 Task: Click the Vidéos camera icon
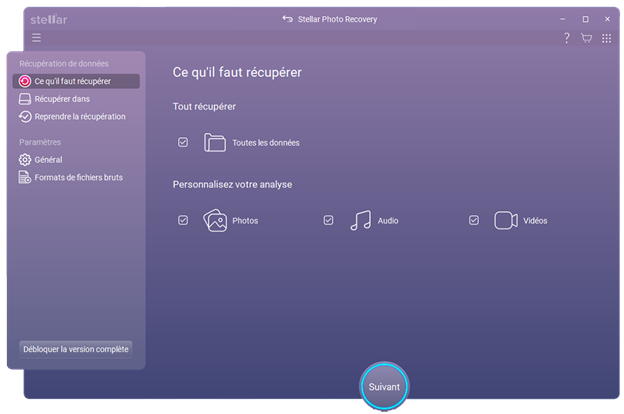506,220
